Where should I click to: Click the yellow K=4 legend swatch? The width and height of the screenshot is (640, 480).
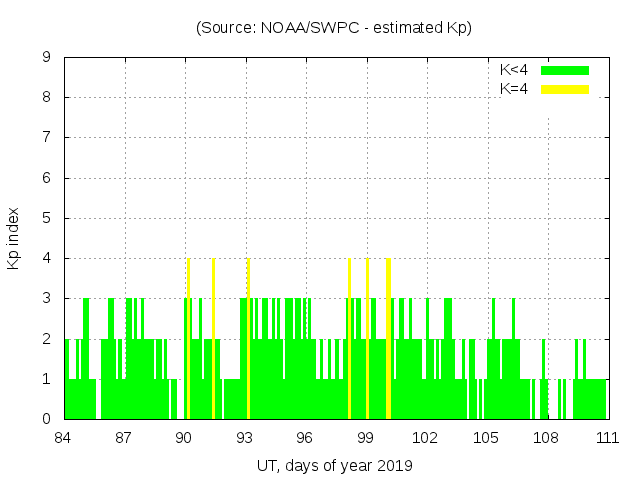click(x=565, y=89)
